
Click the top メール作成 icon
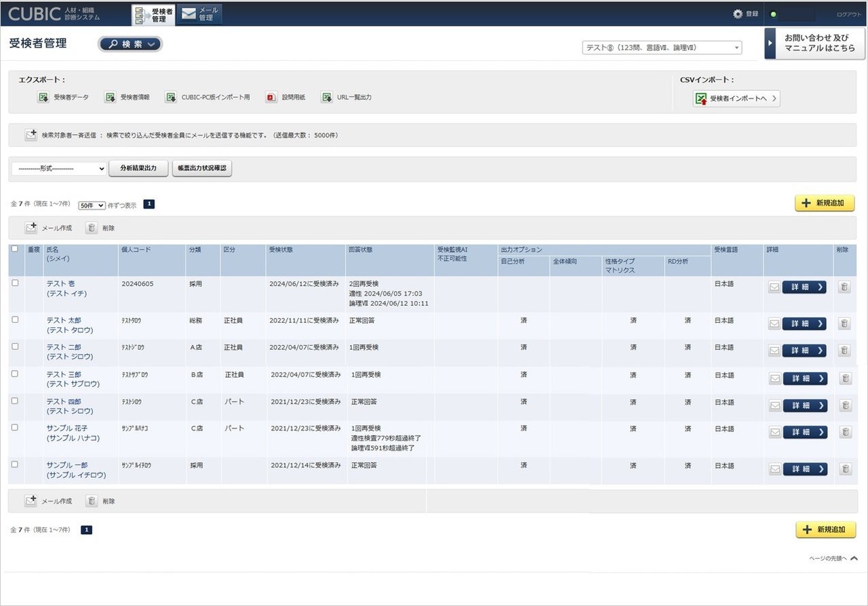point(31,228)
